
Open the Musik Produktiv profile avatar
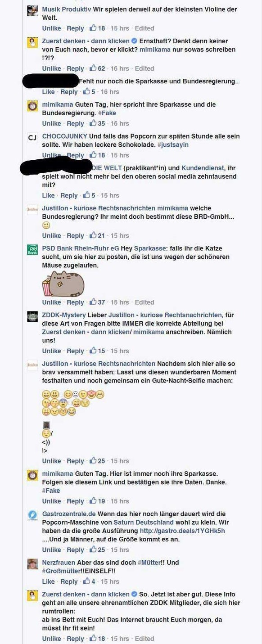tap(32, 11)
